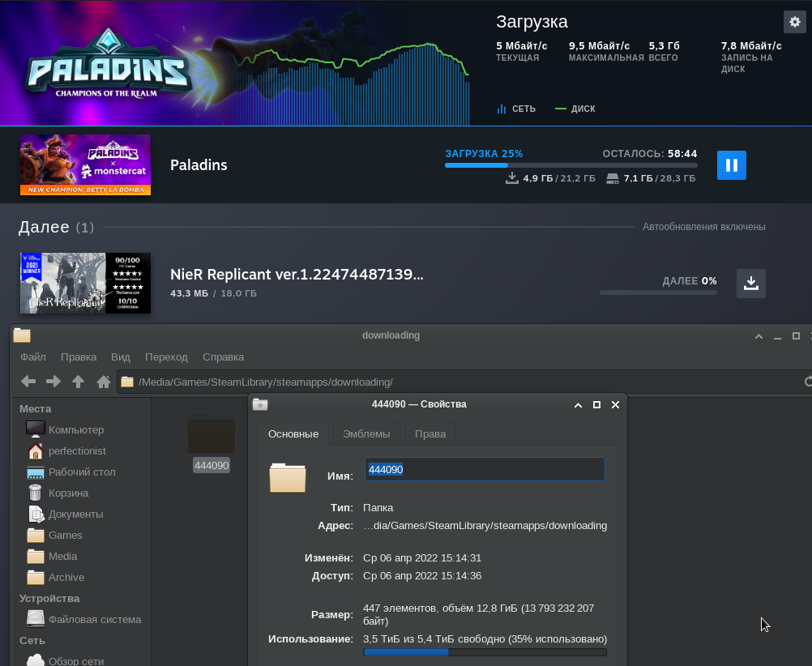
Task: Start NieR Replicant download now
Action: tap(751, 284)
